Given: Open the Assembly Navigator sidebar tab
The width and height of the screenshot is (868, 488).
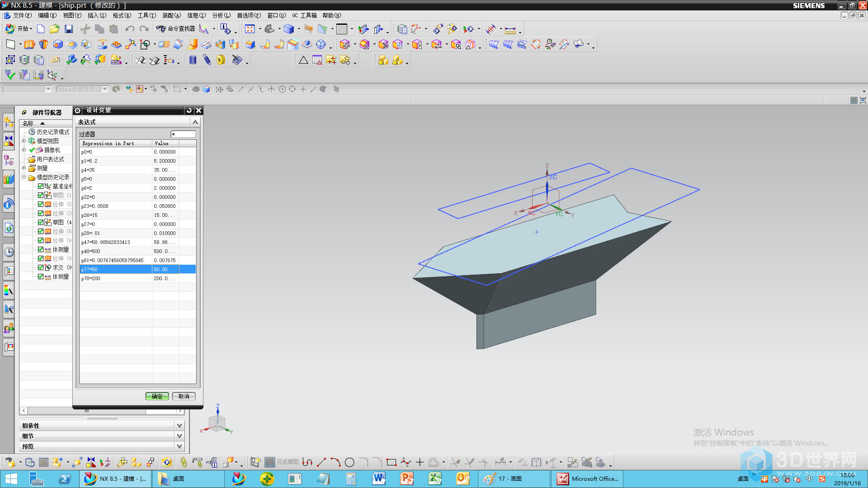Looking at the screenshot, I should 9,122.
